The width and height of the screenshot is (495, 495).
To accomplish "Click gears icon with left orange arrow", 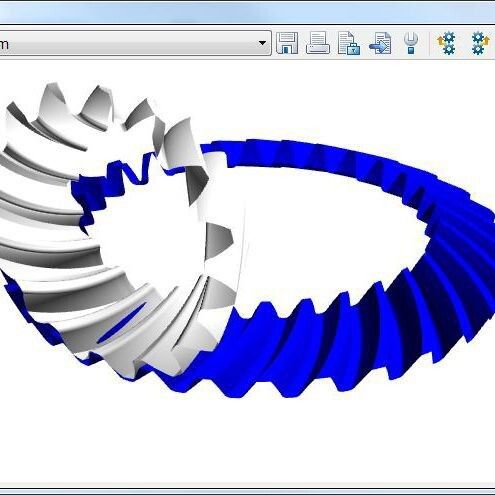I will click(447, 43).
